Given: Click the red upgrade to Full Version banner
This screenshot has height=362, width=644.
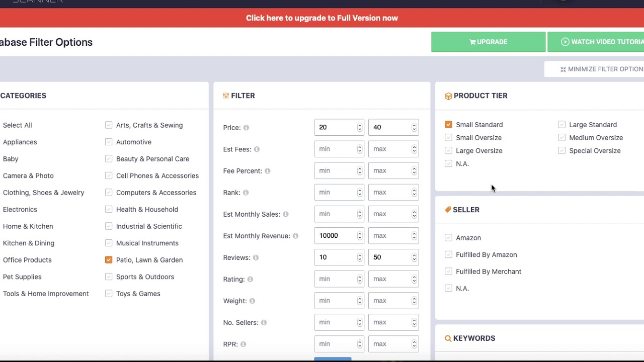Looking at the screenshot, I should 322,18.
